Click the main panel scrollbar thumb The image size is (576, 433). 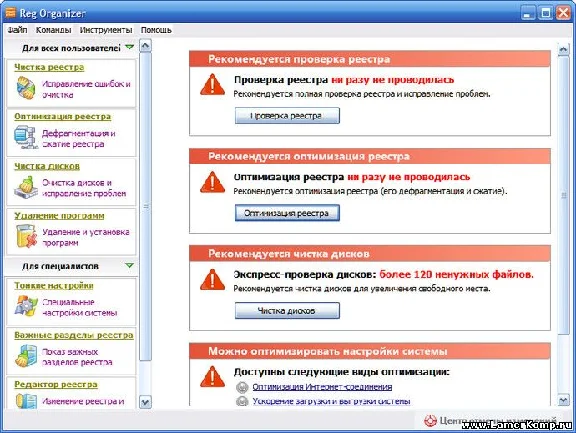coord(564,195)
